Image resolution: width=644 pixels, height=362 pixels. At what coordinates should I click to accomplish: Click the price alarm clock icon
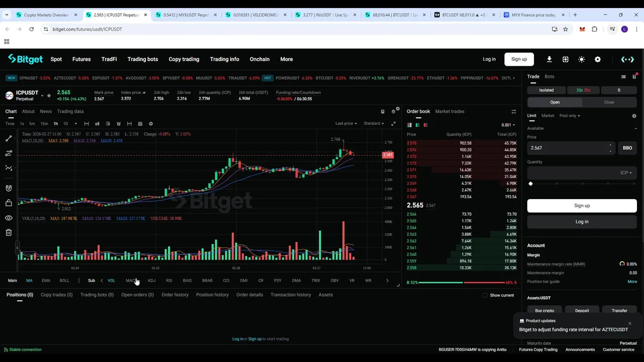click(119, 124)
